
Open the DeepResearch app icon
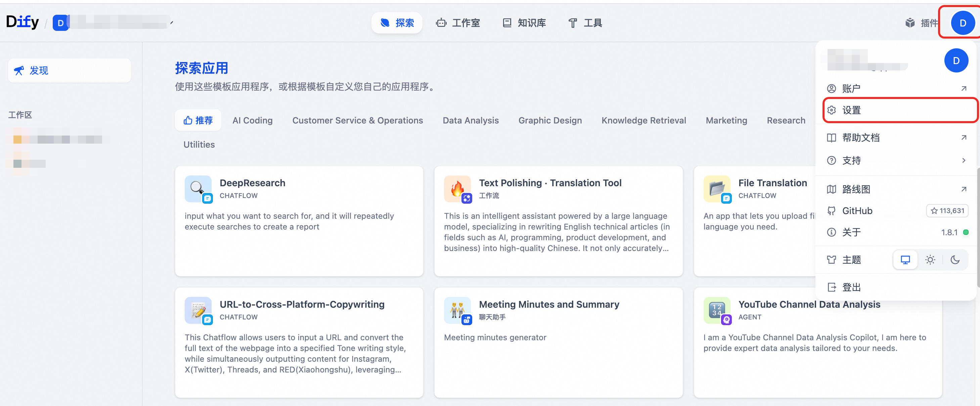pos(197,189)
